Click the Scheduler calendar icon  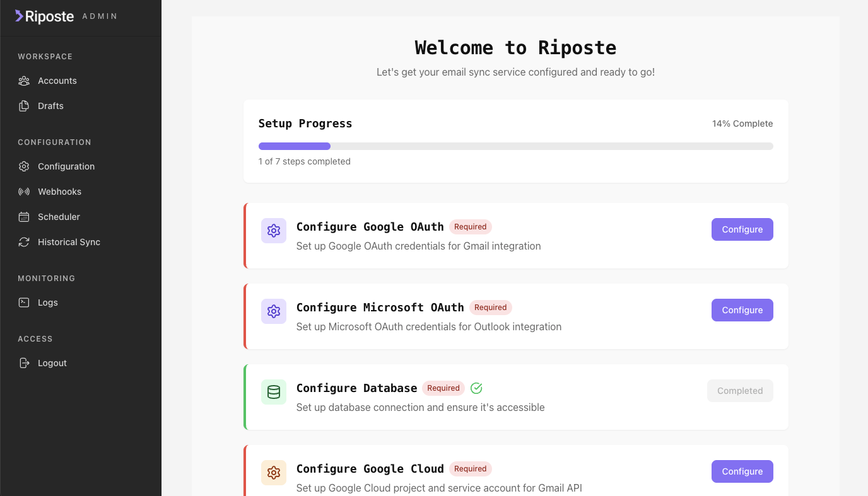[24, 217]
